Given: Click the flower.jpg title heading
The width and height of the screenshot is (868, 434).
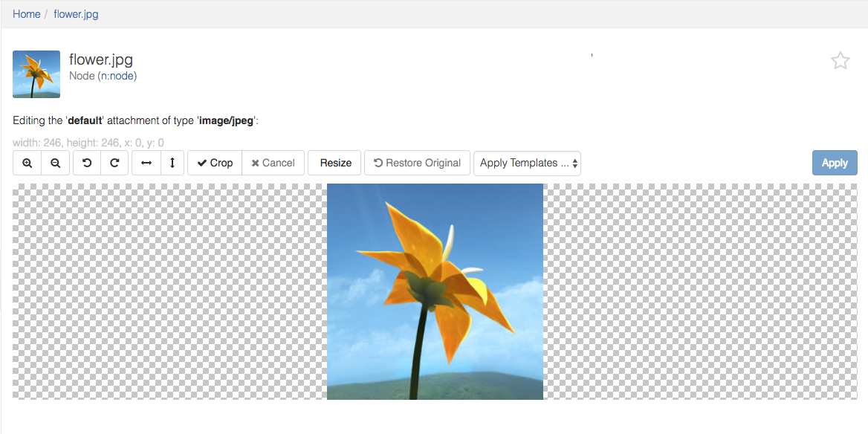Looking at the screenshot, I should tap(101, 59).
